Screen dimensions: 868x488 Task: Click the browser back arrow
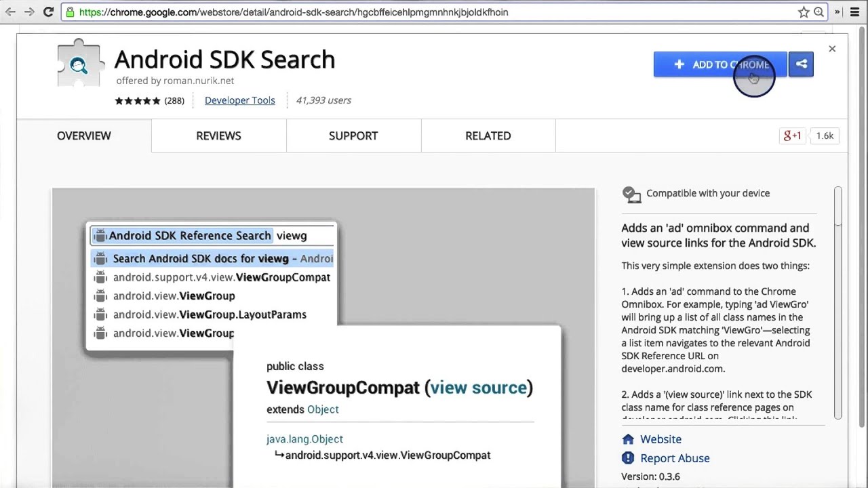pyautogui.click(x=10, y=12)
